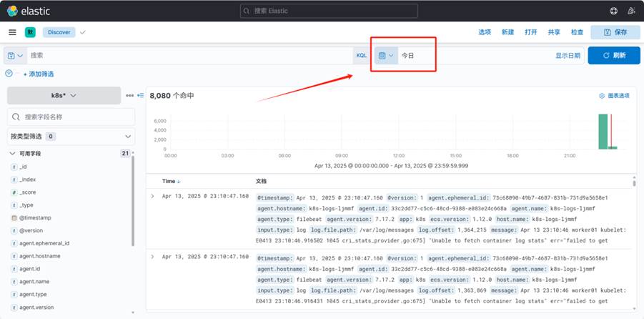Select the agent.hostname field
This screenshot has height=319, width=644.
pyautogui.click(x=40, y=255)
